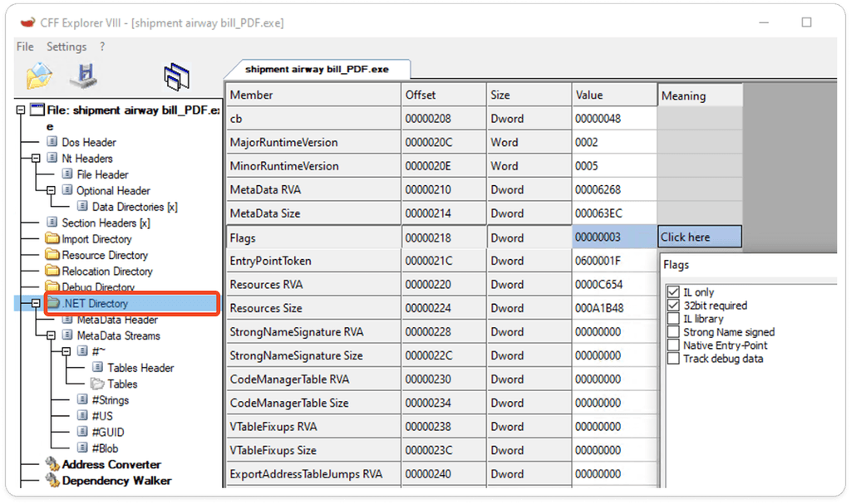Select the Resources RVA value 0000C654

pos(614,284)
